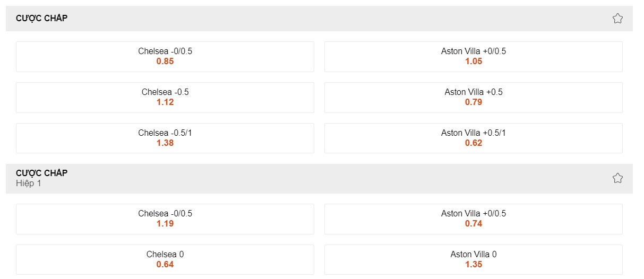The width and height of the screenshot is (644, 279).
Task: Star the Cược Chấp Hiệp 1 market
Action: pyautogui.click(x=617, y=178)
